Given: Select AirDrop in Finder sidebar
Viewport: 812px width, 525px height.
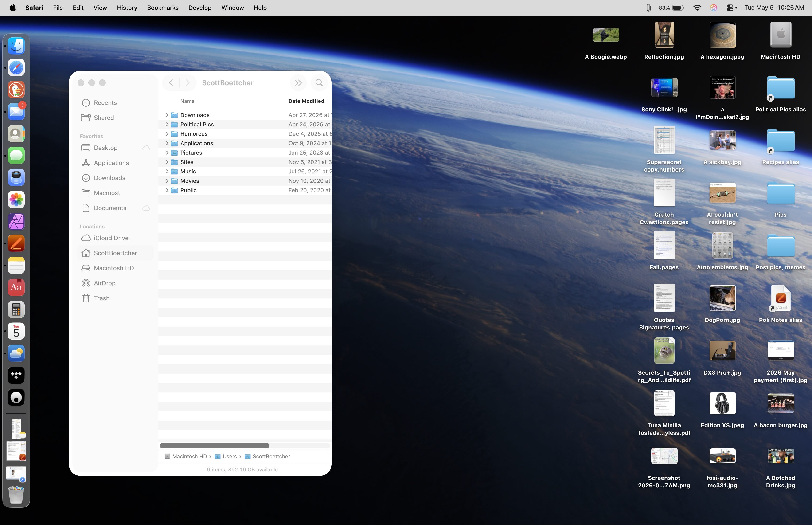Looking at the screenshot, I should point(115,283).
